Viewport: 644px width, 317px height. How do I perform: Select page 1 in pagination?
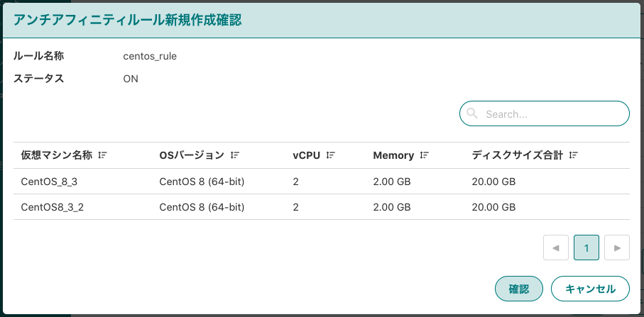click(x=586, y=248)
